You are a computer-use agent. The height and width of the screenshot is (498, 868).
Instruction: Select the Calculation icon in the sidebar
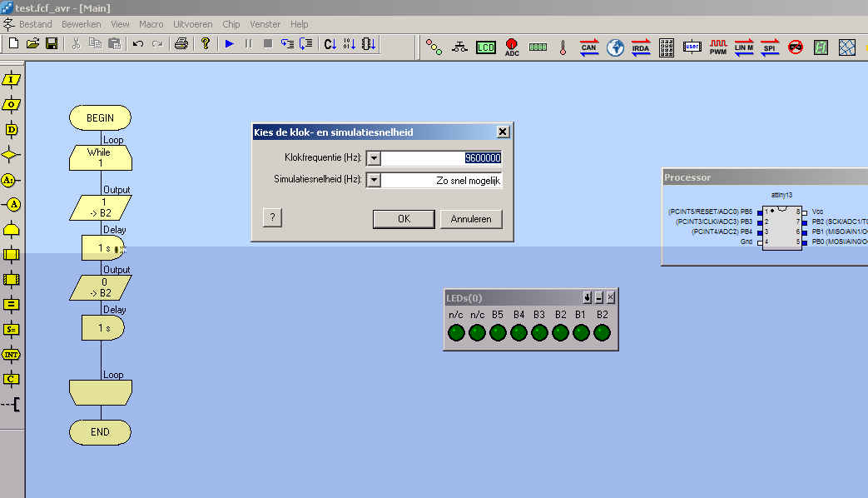pyautogui.click(x=11, y=305)
